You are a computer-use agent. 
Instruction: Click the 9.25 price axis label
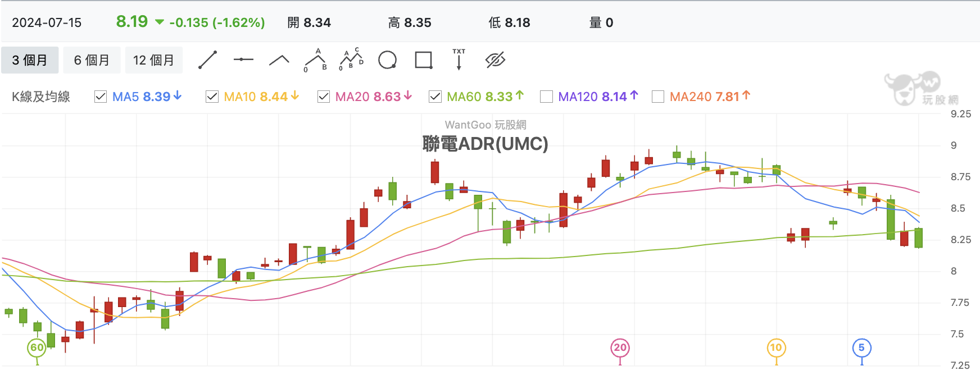961,114
